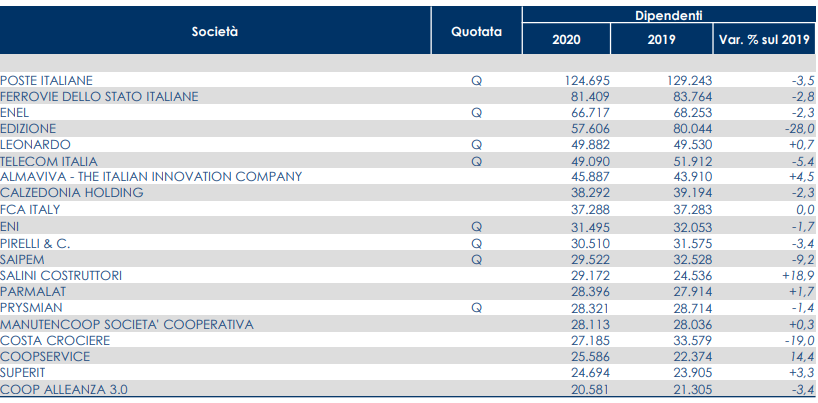Click the 2020 column header
Image resolution: width=818 pixels, height=403 pixels.
[566, 40]
